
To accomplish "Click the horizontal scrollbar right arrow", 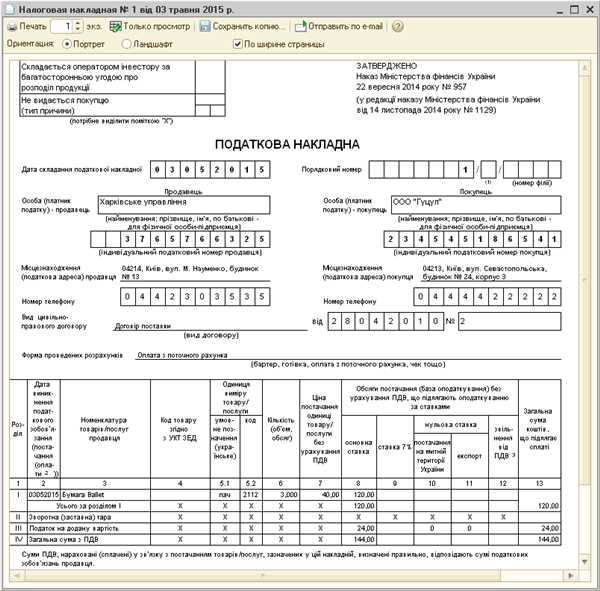I will pos(571,575).
